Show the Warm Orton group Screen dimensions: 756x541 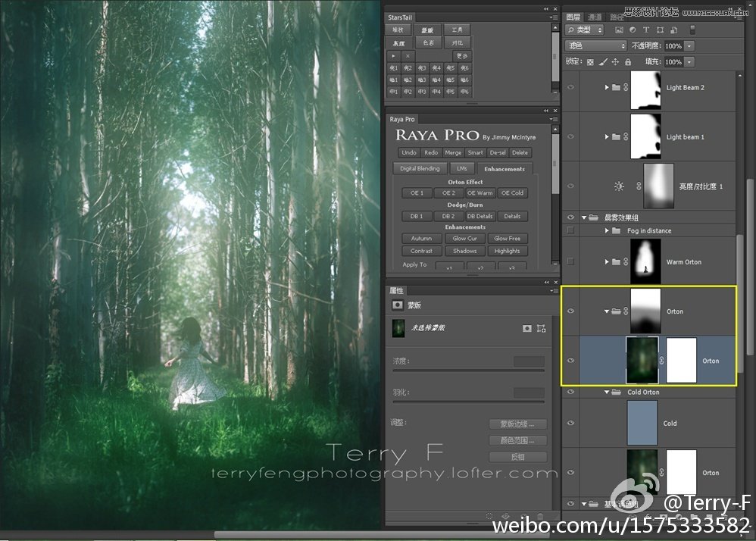point(571,261)
